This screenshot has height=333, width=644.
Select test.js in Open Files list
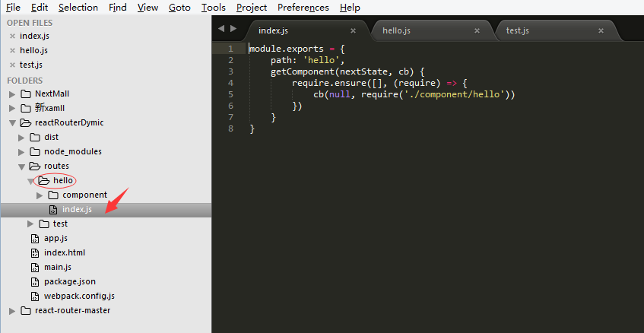(x=31, y=65)
